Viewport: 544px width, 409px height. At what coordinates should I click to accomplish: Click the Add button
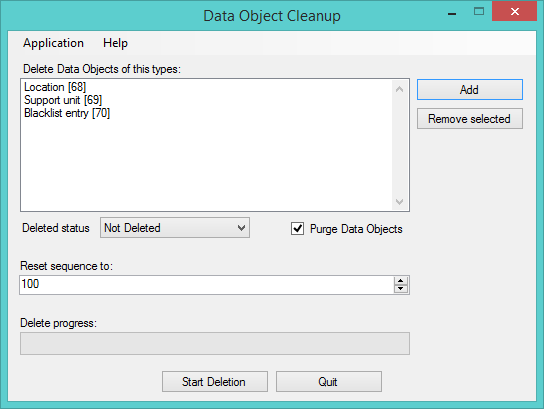(x=469, y=90)
